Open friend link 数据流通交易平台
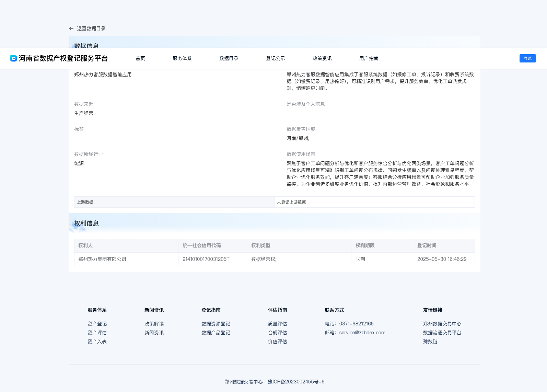 pos(442,333)
